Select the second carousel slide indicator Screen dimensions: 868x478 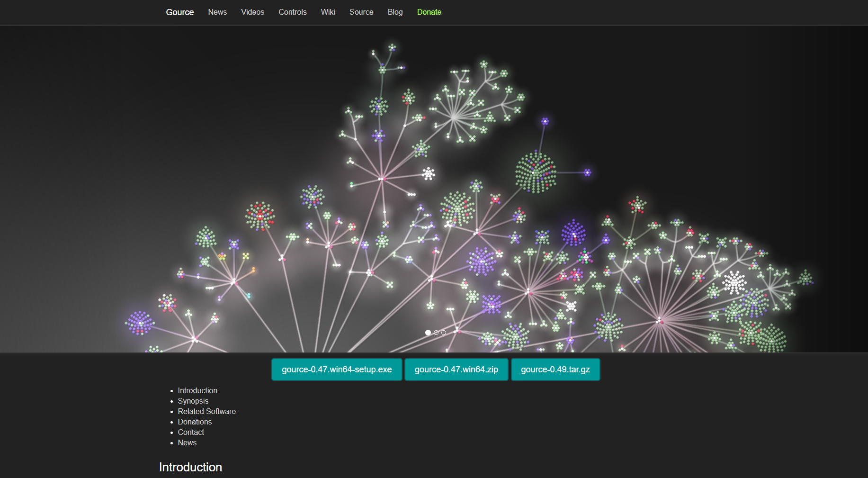(x=436, y=333)
